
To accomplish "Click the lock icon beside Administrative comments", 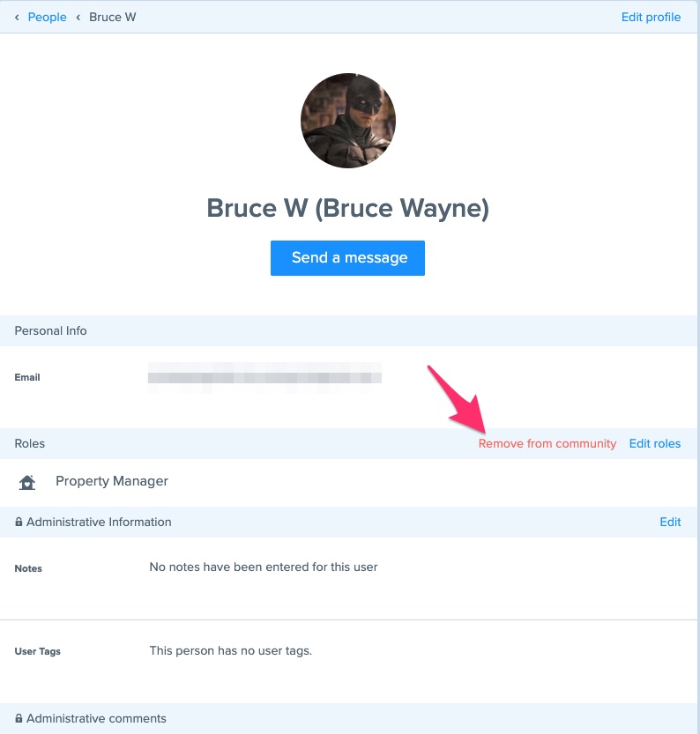I will pyautogui.click(x=19, y=718).
